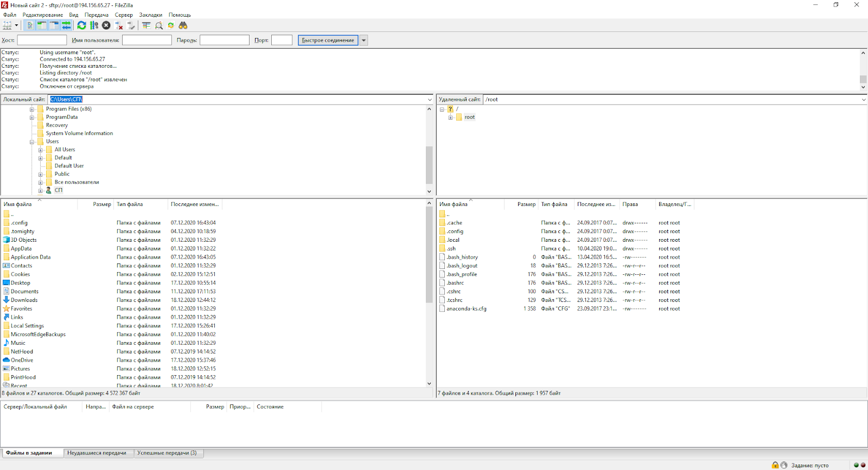Viewport: 868px width, 470px height.
Task: Click the Contacts folder icon
Action: pyautogui.click(x=7, y=266)
